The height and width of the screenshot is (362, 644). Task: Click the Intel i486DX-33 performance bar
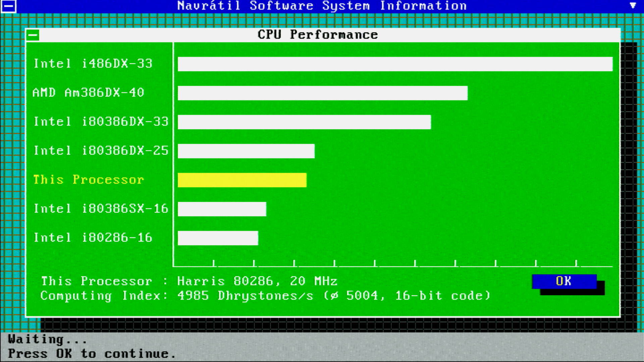coord(395,64)
